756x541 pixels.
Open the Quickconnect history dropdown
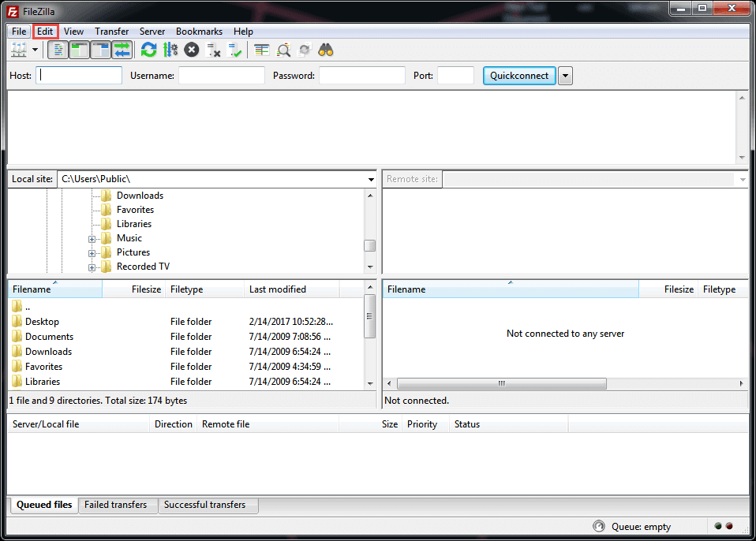(565, 76)
